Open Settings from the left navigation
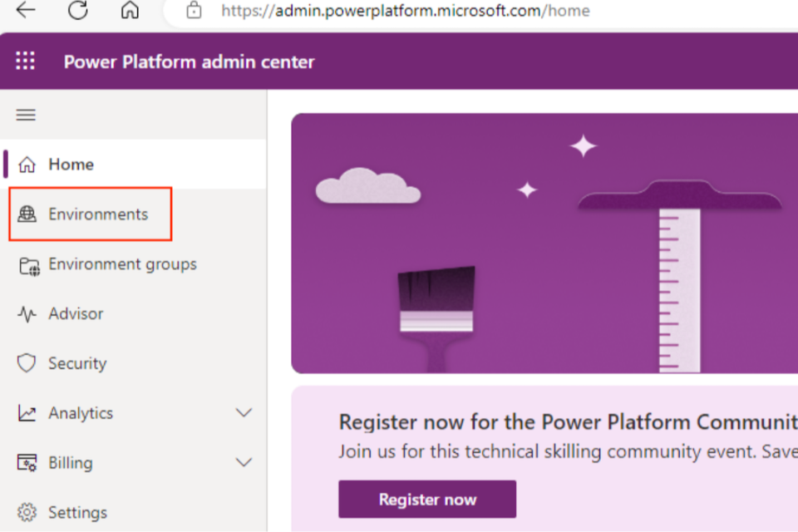Screen dimensions: 798x532 (x=77, y=512)
